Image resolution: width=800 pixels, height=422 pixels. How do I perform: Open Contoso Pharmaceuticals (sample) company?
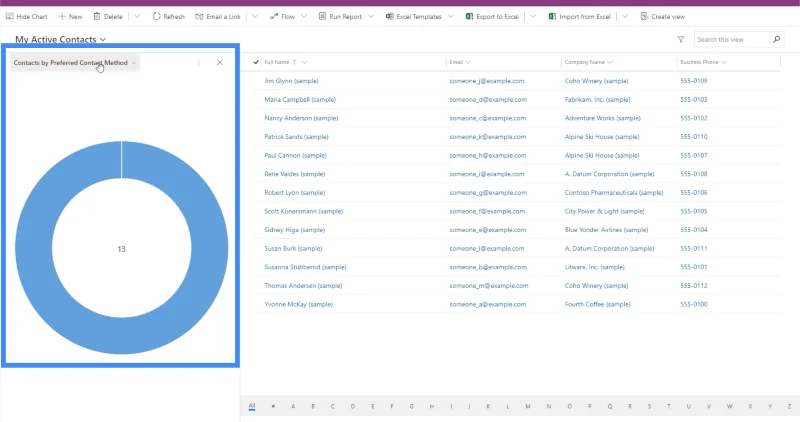[614, 192]
